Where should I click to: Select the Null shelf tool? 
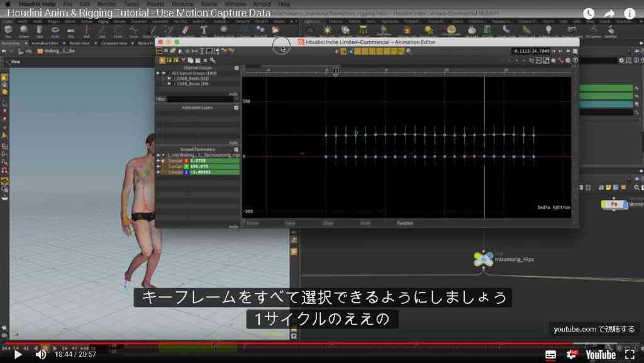(x=87, y=31)
